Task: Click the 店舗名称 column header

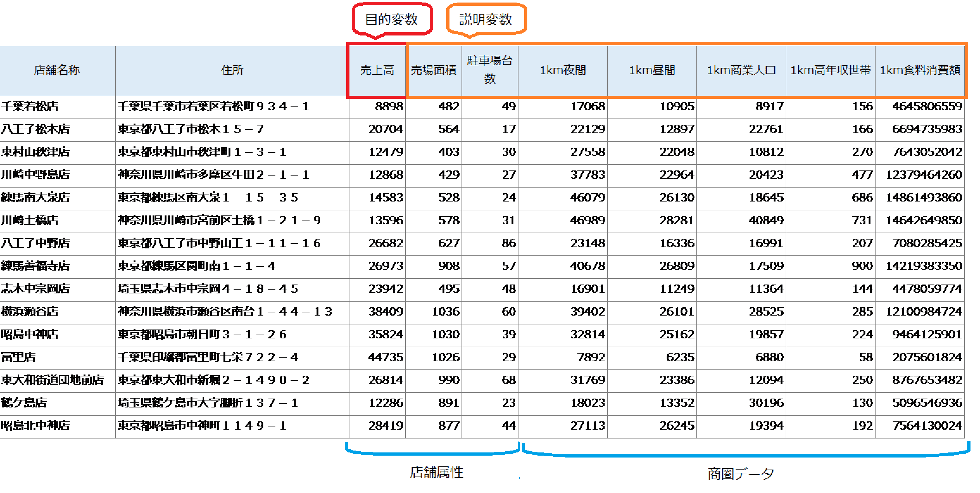Action: tap(57, 70)
